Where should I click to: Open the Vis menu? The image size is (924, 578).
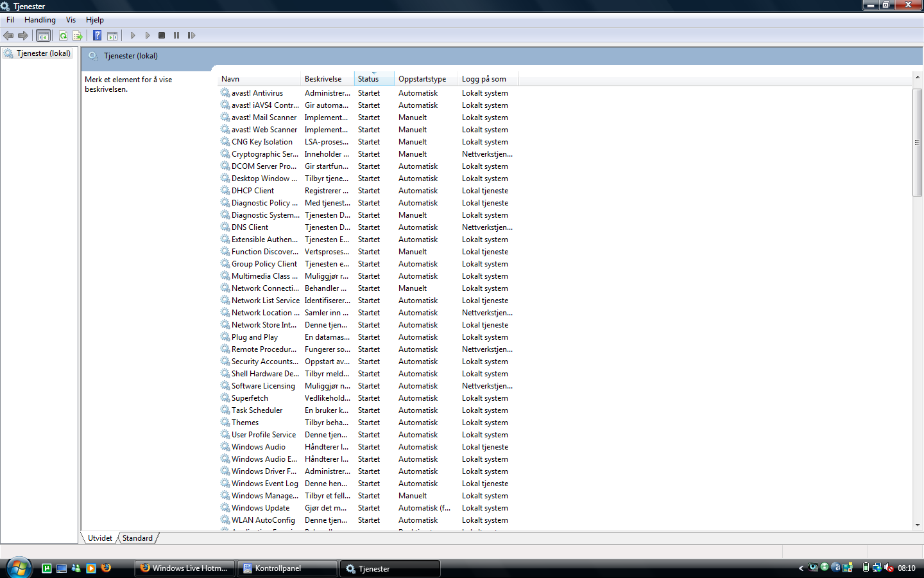coord(71,20)
